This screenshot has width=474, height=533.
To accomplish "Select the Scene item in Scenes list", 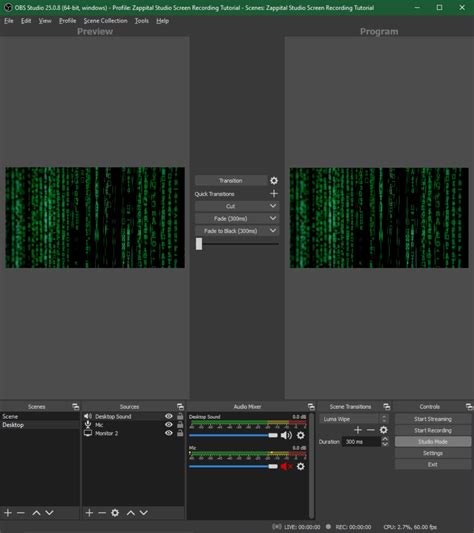I will pyautogui.click(x=40, y=416).
